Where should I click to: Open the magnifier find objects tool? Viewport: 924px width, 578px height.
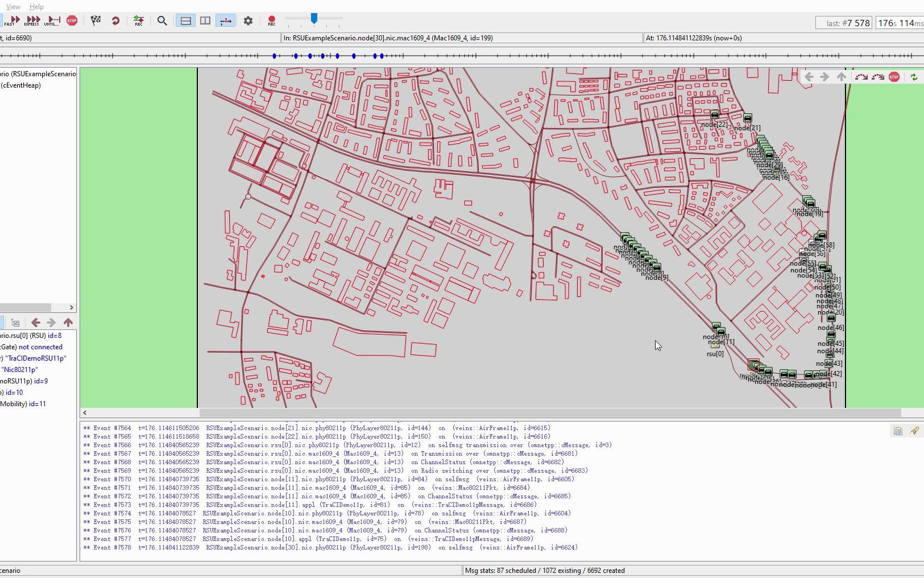[x=162, y=20]
